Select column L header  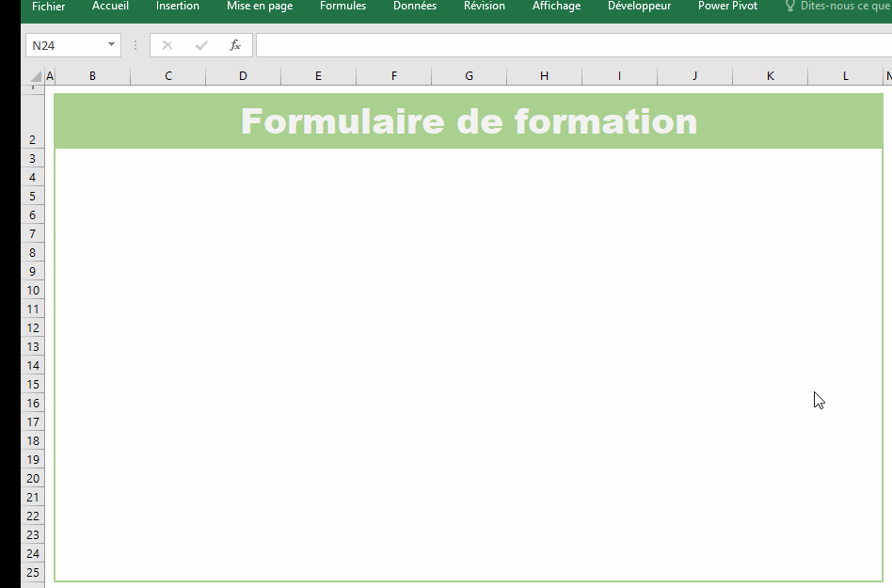[845, 76]
